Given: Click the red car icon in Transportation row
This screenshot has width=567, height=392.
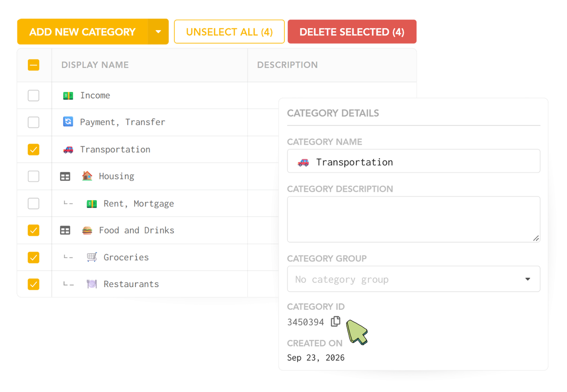Looking at the screenshot, I should coord(68,150).
